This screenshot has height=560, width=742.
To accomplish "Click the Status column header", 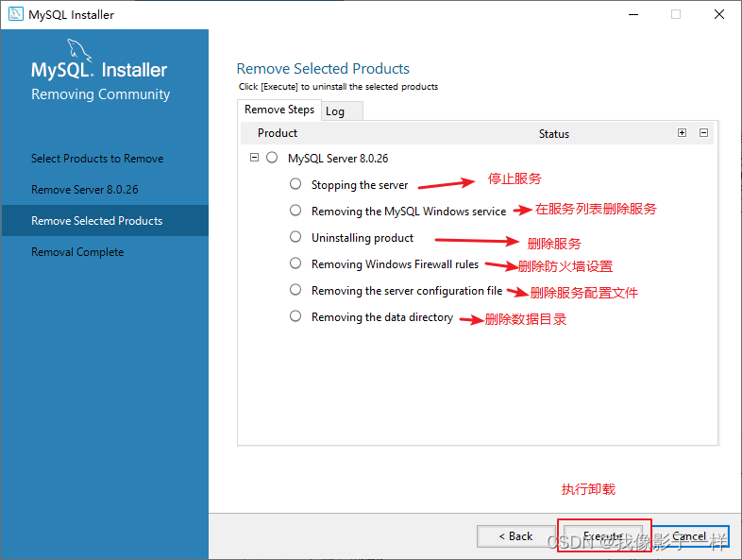I will click(x=554, y=134).
